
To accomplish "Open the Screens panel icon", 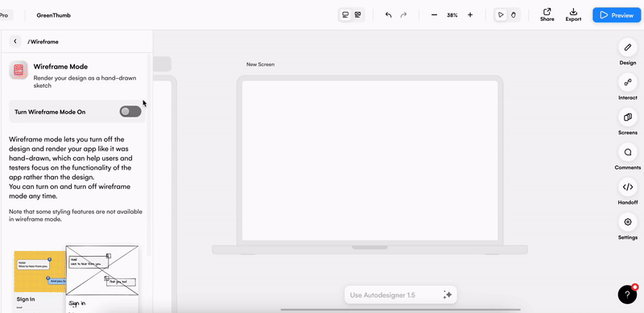I will (x=627, y=117).
